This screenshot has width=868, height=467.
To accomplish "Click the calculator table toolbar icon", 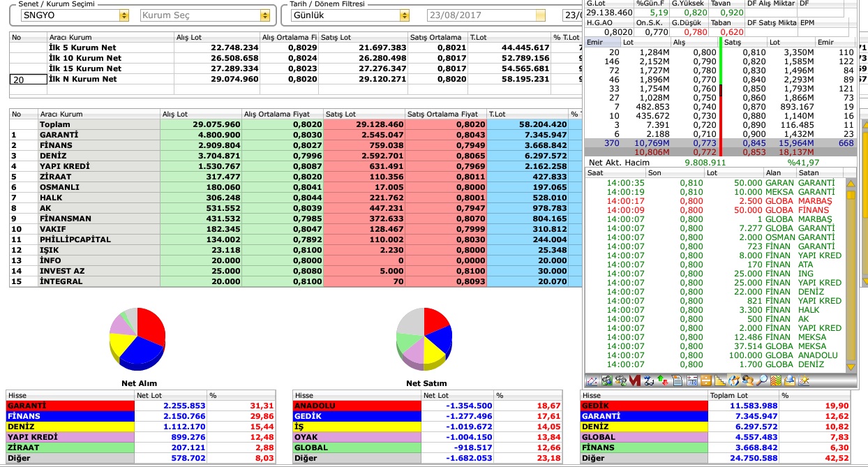I will 692,381.
